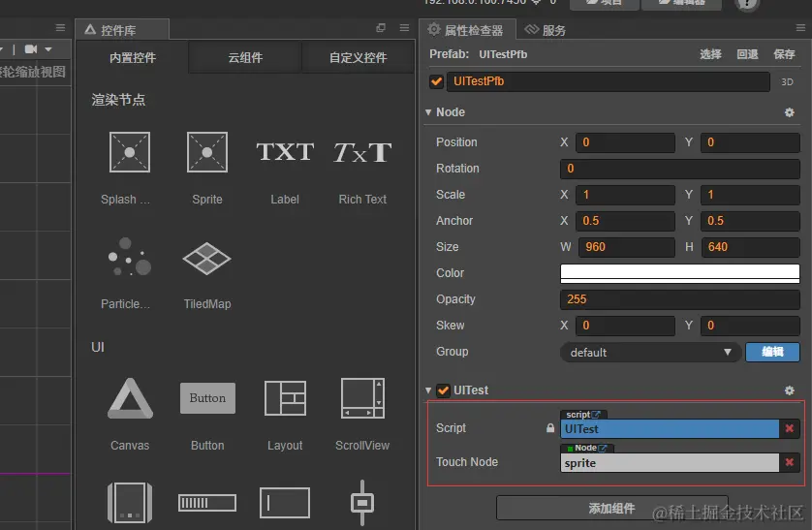
Task: Collapse the Node section
Action: coord(428,112)
